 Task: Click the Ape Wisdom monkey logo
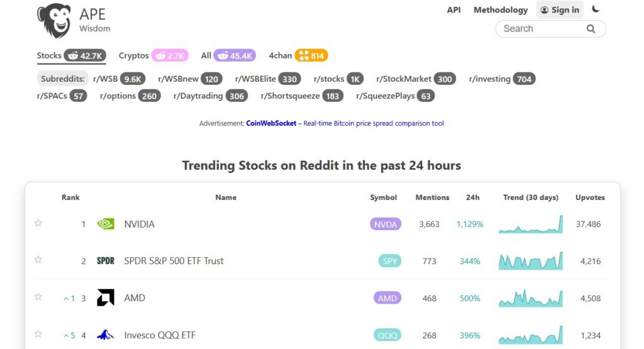(54, 21)
